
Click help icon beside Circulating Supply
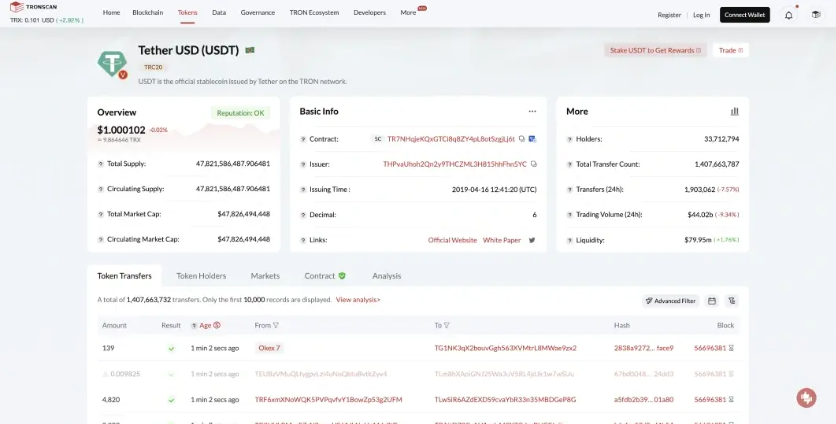(100, 189)
